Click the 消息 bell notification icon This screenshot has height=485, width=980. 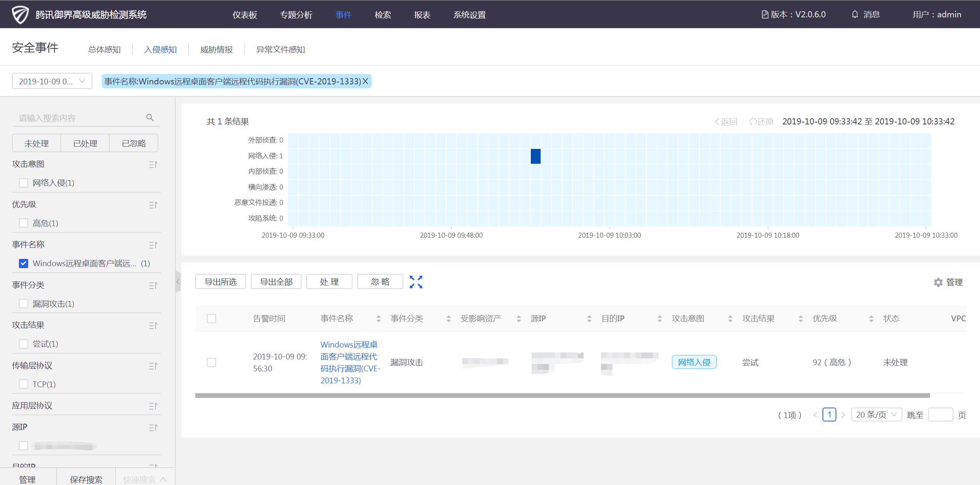[x=855, y=15]
